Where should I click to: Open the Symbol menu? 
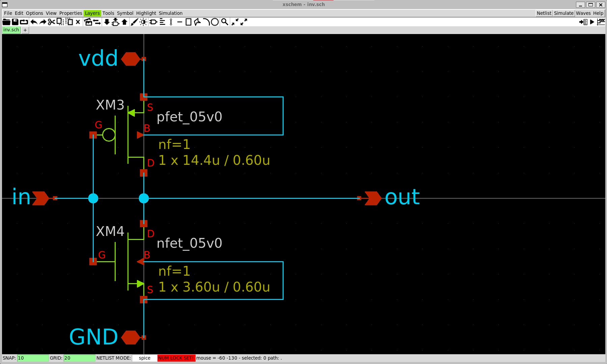pyautogui.click(x=125, y=13)
